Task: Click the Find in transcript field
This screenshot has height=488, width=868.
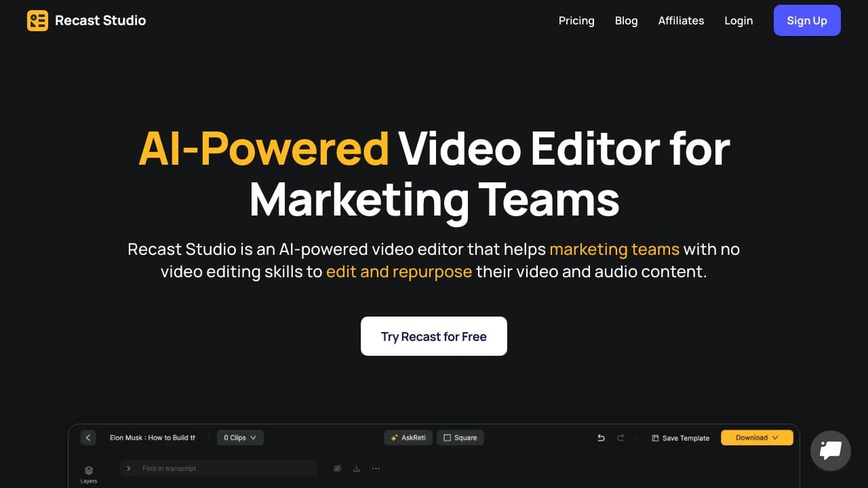Action: (x=218, y=468)
